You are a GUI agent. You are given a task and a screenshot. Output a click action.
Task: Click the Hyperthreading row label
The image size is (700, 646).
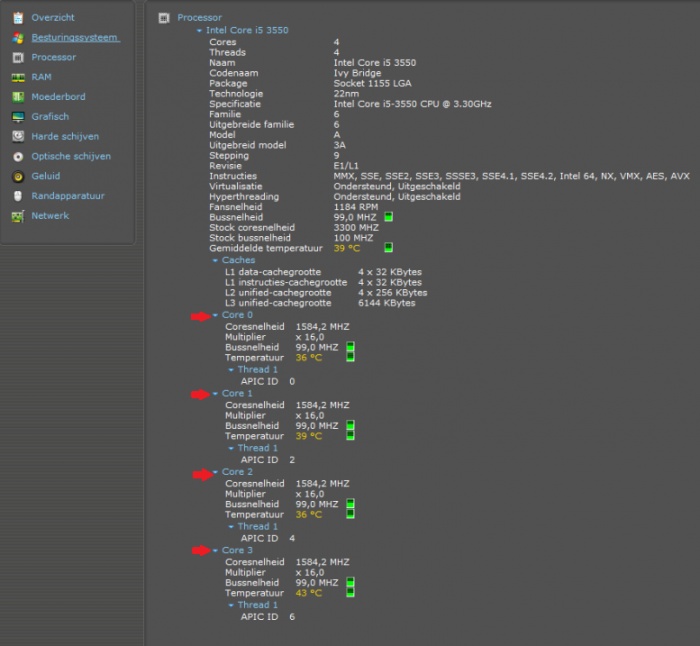[x=244, y=197]
